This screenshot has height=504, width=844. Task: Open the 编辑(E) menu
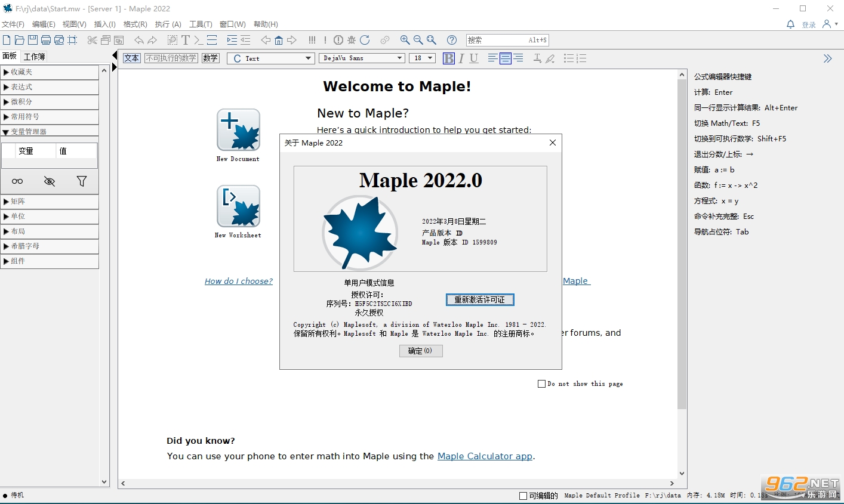44,24
